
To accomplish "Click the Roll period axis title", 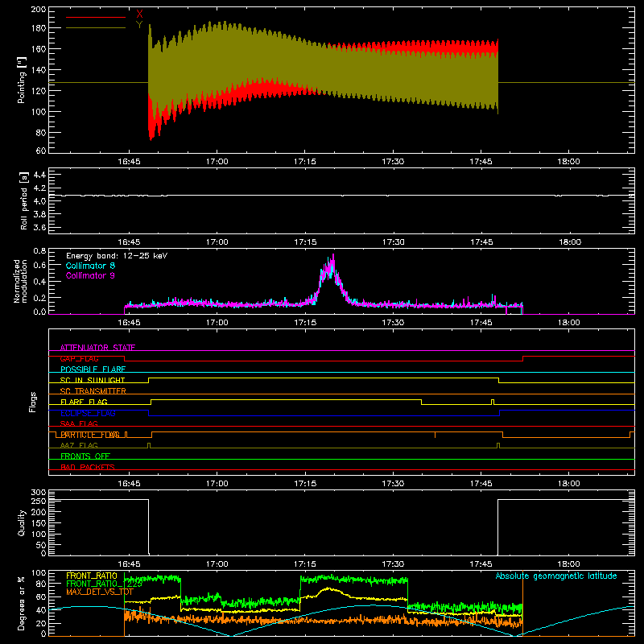I will click(24, 200).
